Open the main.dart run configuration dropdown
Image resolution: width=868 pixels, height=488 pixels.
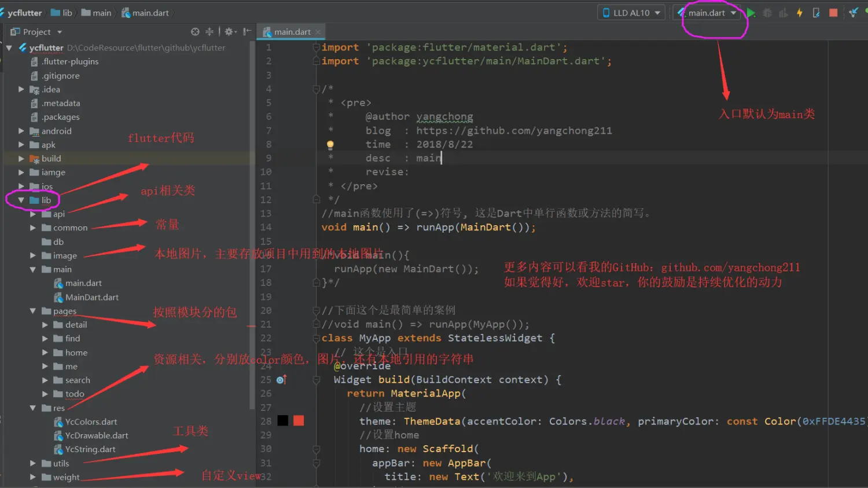707,13
